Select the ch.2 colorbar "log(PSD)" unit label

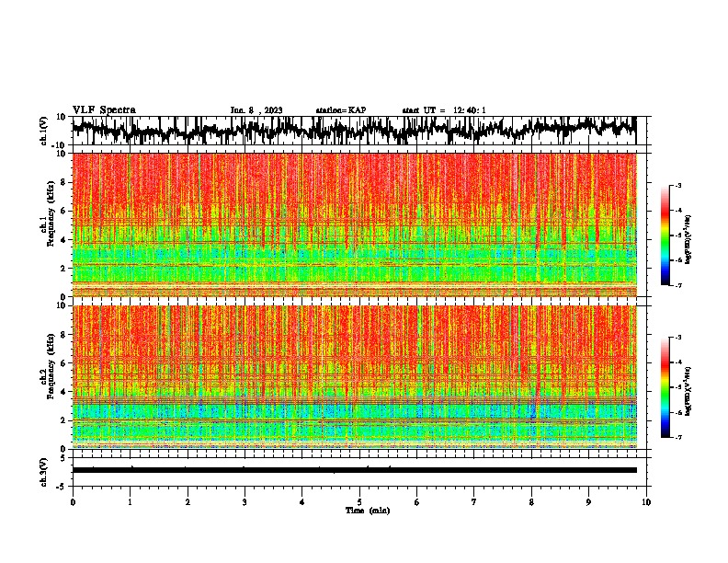(x=688, y=392)
